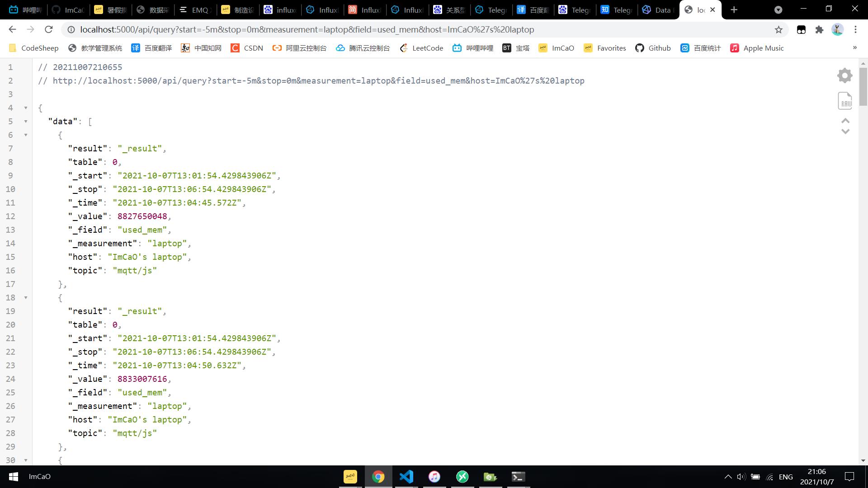The height and width of the screenshot is (488, 868).
Task: Switch to the Data tab
Action: pos(657,10)
